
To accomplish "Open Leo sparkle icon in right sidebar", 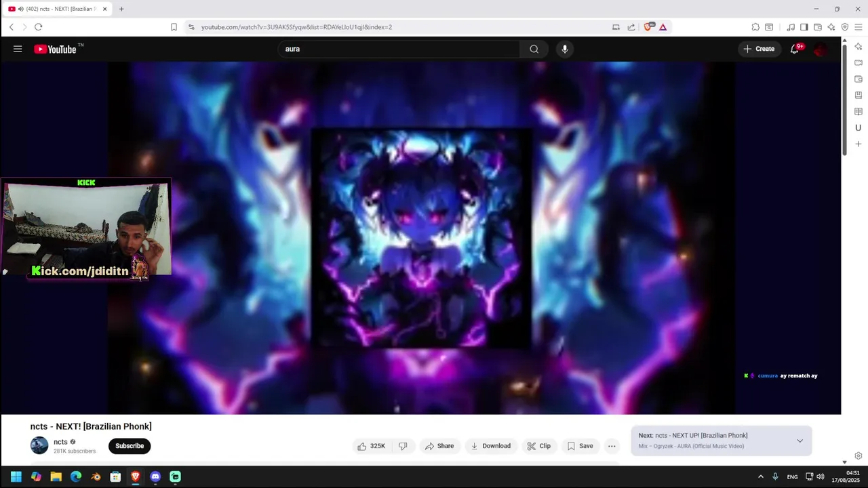I will click(859, 46).
